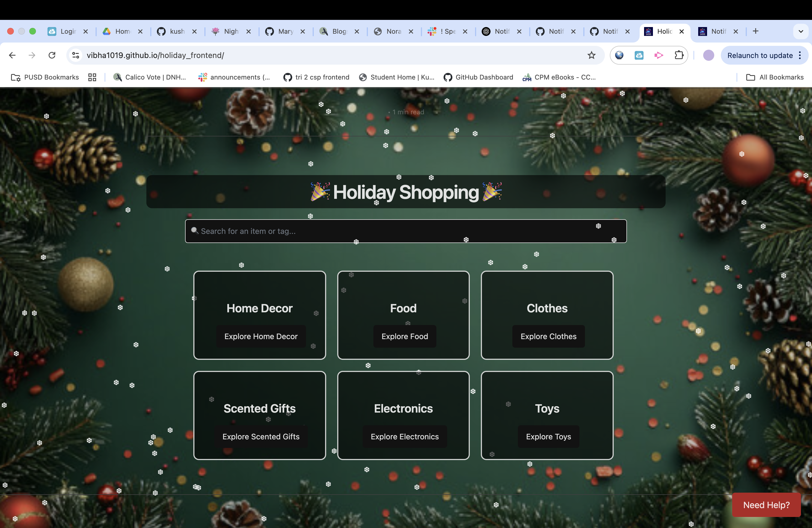The width and height of the screenshot is (812, 528).
Task: Close the Nora tab
Action: [x=411, y=31]
